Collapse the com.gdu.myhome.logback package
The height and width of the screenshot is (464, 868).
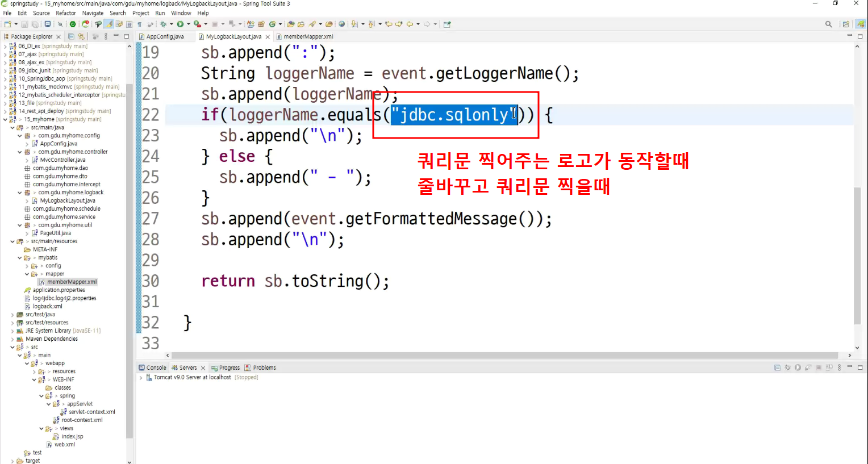[x=19, y=193]
